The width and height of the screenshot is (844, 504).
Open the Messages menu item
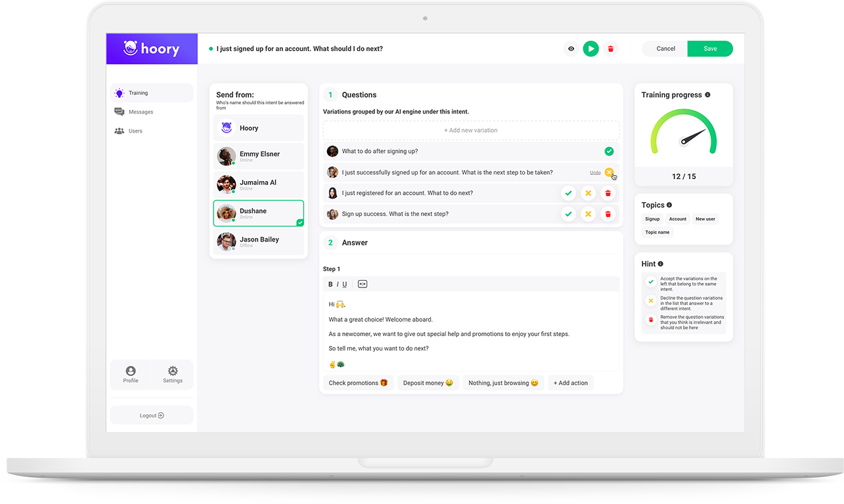[141, 112]
